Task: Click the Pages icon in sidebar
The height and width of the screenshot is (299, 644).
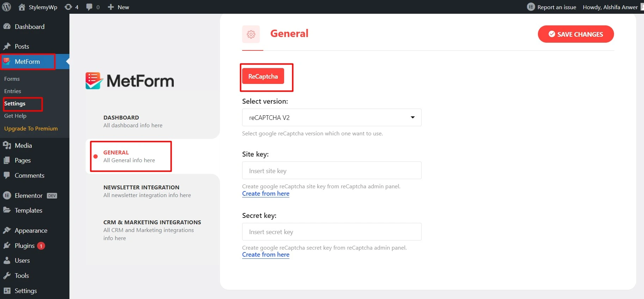Action: (x=7, y=160)
